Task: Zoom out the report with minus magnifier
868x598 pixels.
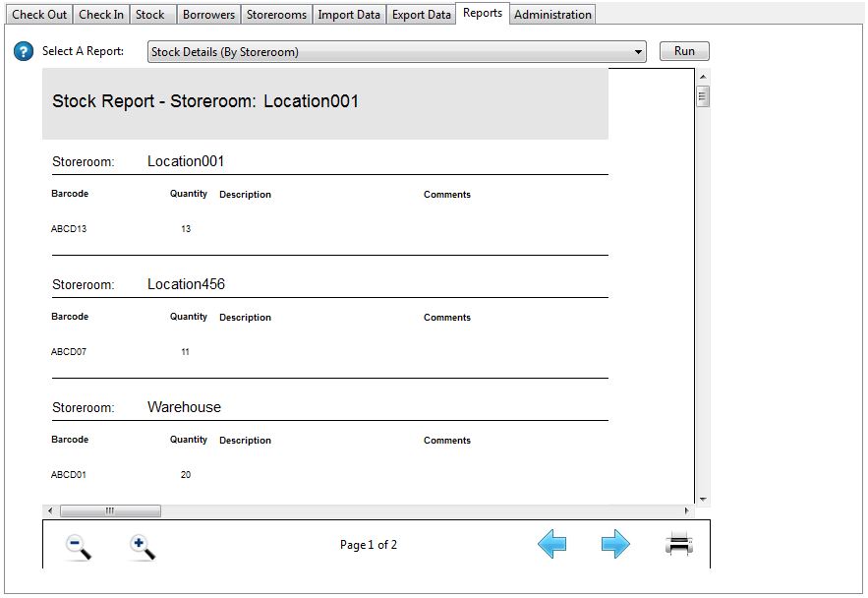Action: tap(79, 546)
